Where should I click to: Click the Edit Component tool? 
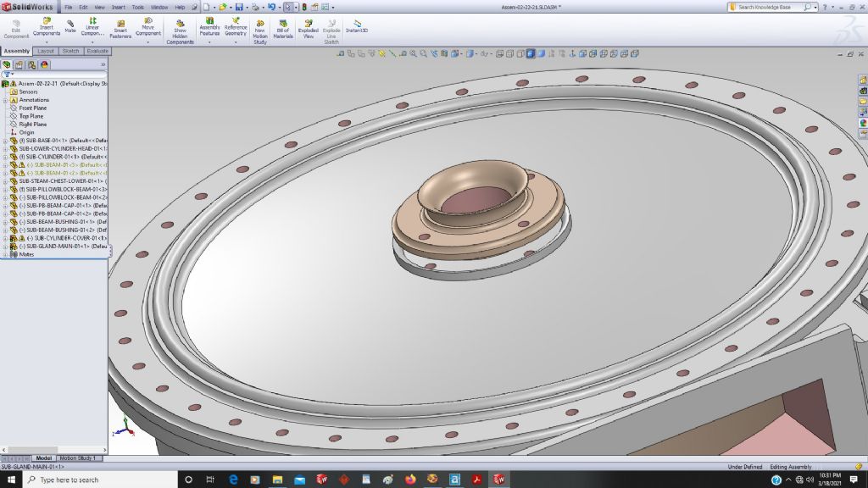16,30
